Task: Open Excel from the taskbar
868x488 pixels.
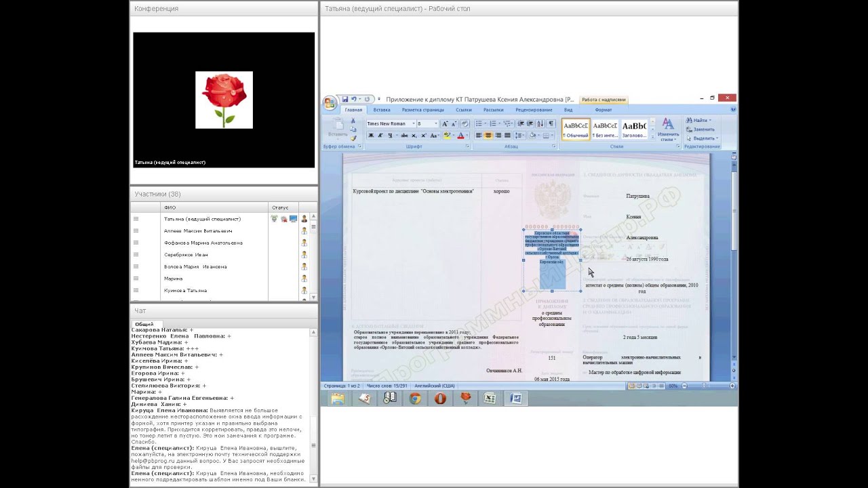Action: point(490,399)
